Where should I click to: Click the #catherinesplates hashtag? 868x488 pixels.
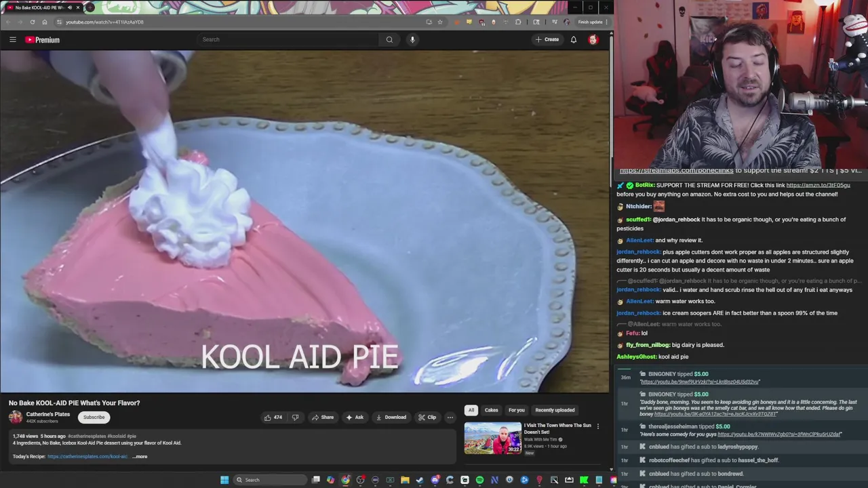click(x=87, y=436)
